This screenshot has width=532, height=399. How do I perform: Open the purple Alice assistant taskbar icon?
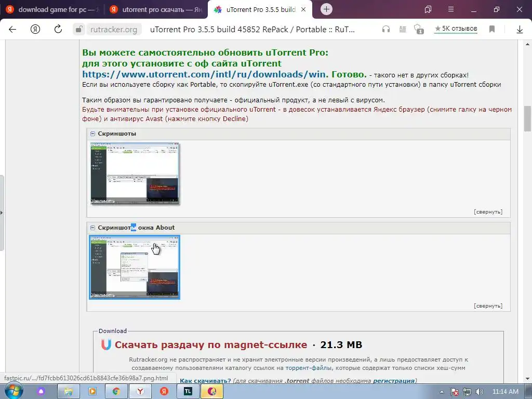click(41, 391)
